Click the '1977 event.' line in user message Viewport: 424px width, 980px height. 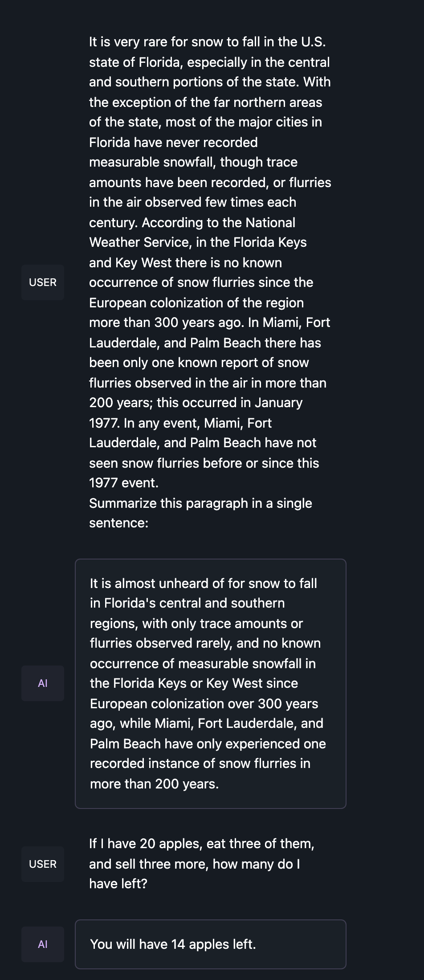pos(124,483)
